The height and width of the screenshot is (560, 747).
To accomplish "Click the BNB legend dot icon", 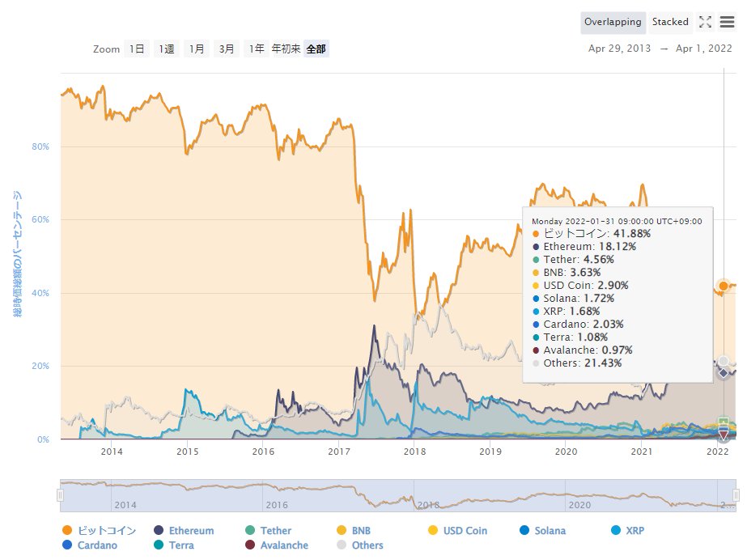I will tap(340, 530).
